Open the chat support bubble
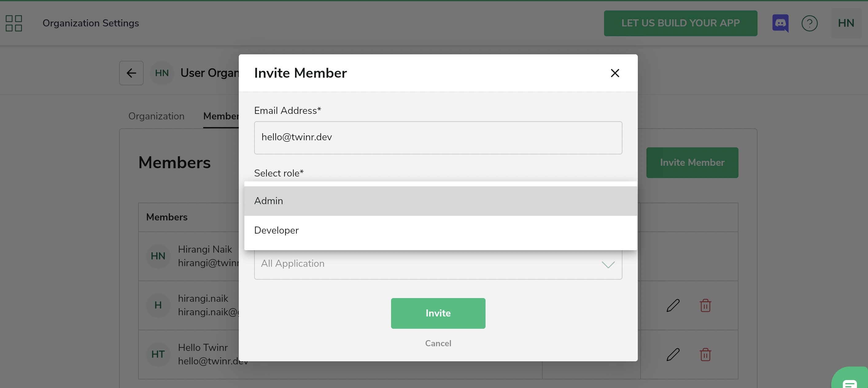The height and width of the screenshot is (388, 868). coord(850,382)
